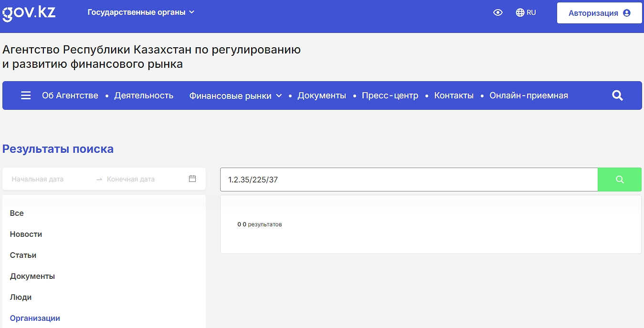Image resolution: width=644 pixels, height=328 pixels.
Task: Open the Пресс-центр section
Action: click(390, 95)
